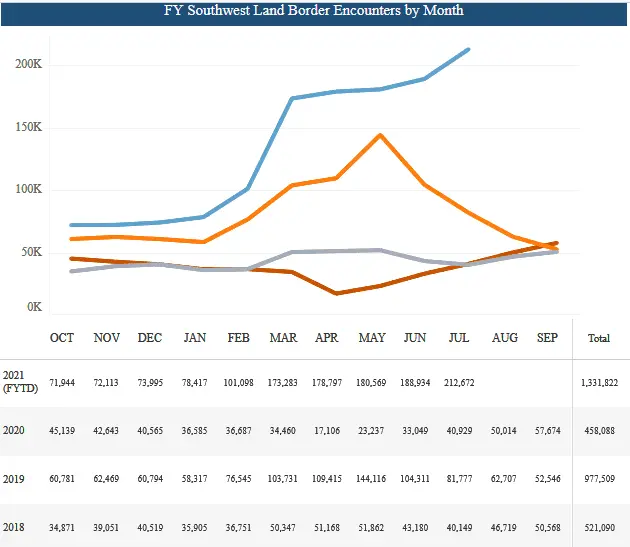The height and width of the screenshot is (547, 630).
Task: Click the 2018 May value 51,862
Action: click(x=371, y=527)
